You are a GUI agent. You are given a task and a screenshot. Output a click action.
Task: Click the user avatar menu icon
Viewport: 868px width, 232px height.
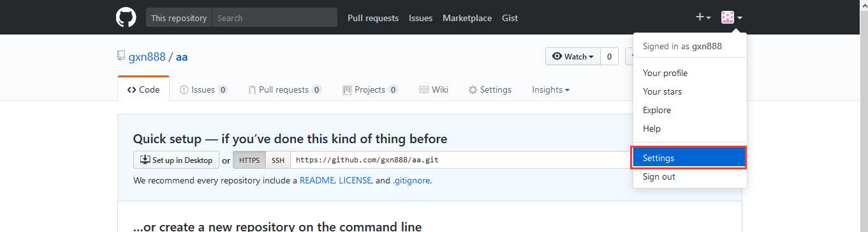click(732, 17)
